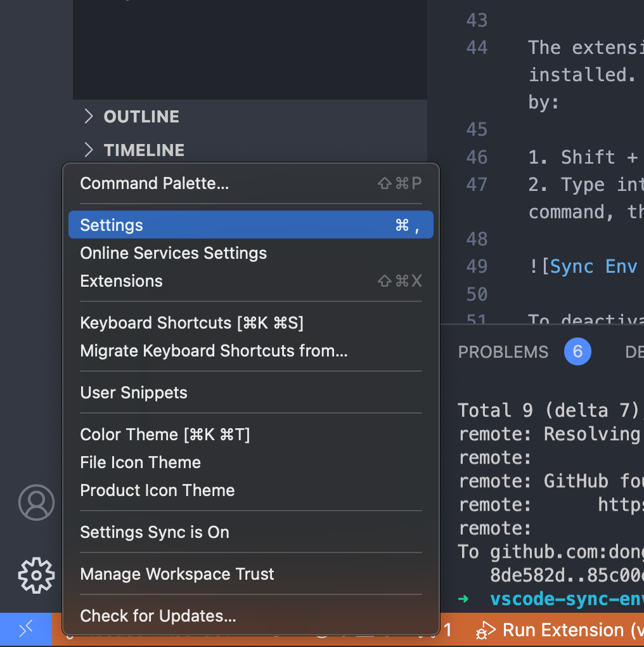Click editor text 'The extensi' on line 44
Screen dimensions: 644x647
coord(586,48)
